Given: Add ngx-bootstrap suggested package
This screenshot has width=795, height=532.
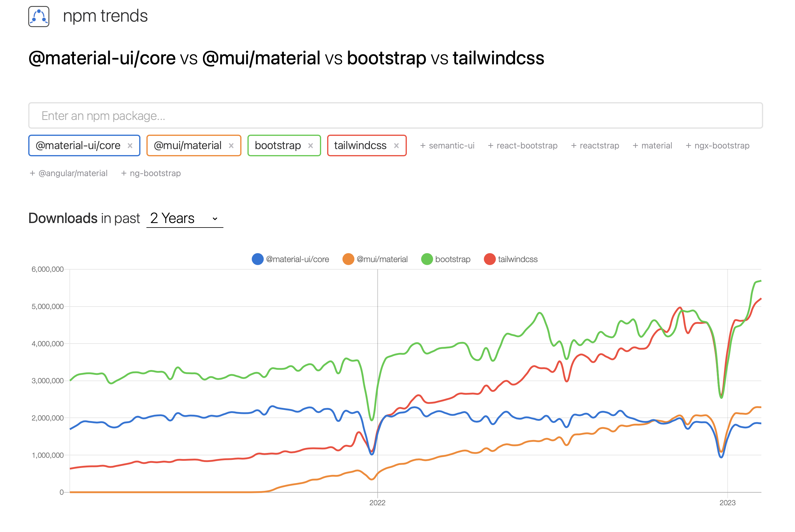Looking at the screenshot, I should (x=717, y=145).
